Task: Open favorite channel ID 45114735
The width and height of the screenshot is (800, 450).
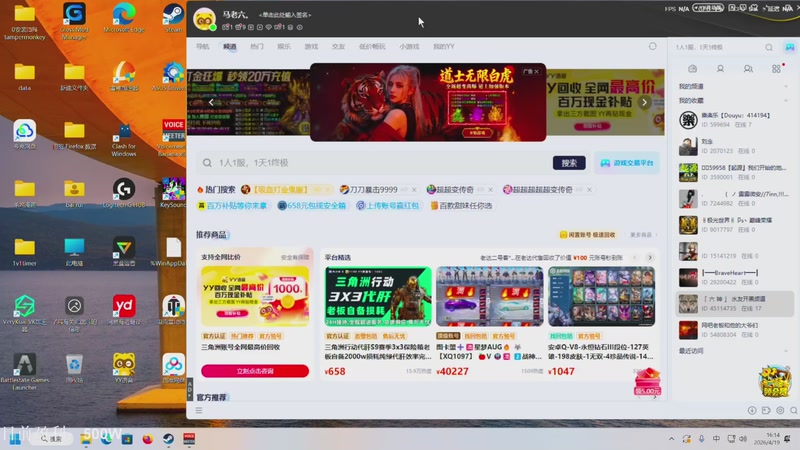Action: click(x=735, y=304)
